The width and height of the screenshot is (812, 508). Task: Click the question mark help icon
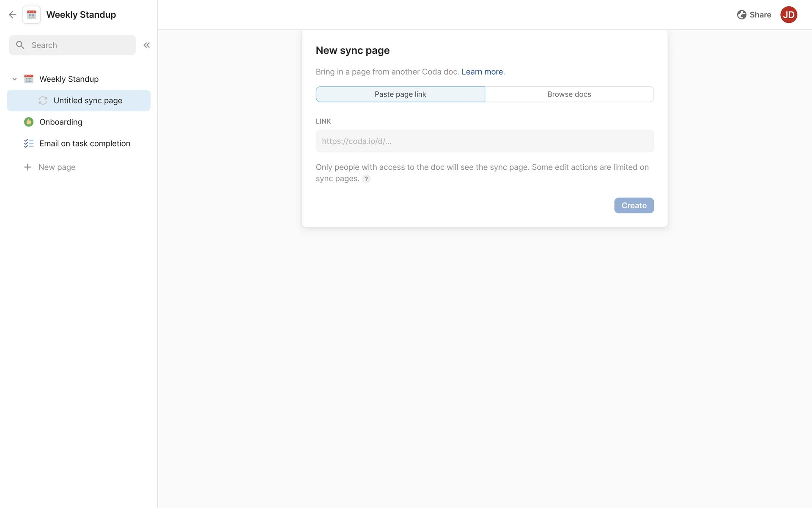point(366,179)
